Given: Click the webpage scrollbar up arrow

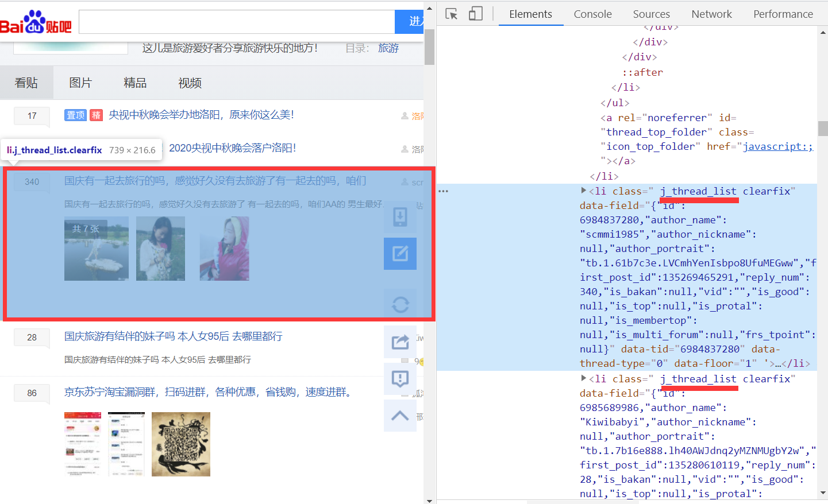Looking at the screenshot, I should pyautogui.click(x=429, y=8).
